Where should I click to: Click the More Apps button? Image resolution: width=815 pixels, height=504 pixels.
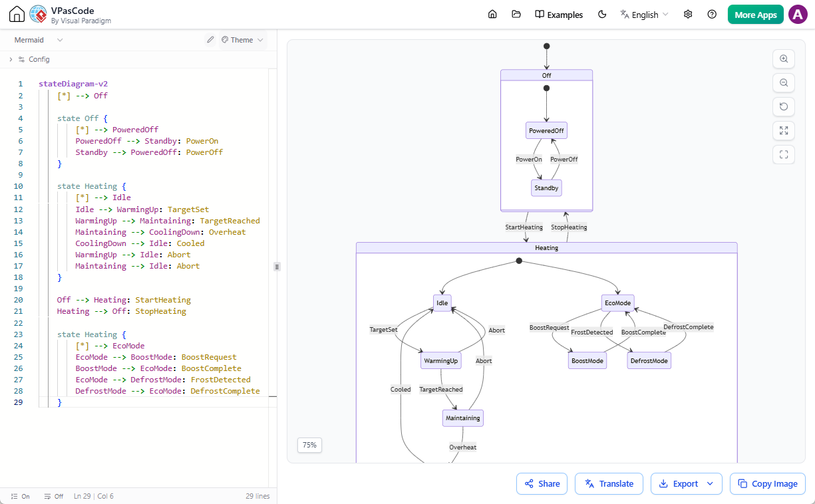tap(756, 15)
